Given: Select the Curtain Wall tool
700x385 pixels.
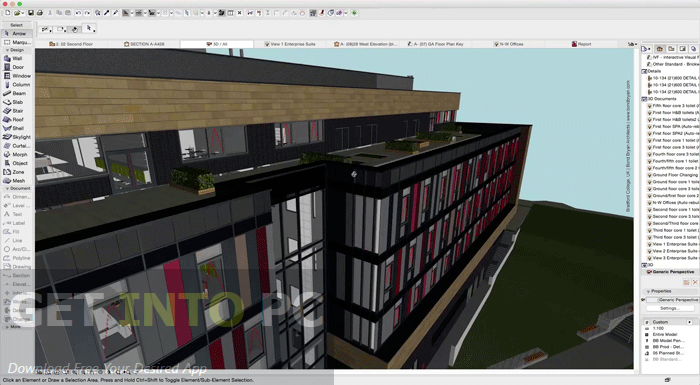Looking at the screenshot, I should 17,146.
